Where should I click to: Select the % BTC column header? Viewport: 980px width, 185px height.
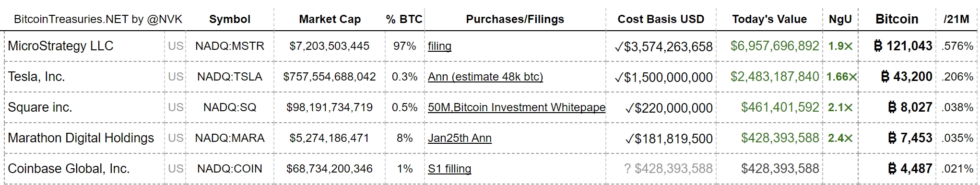click(x=404, y=19)
